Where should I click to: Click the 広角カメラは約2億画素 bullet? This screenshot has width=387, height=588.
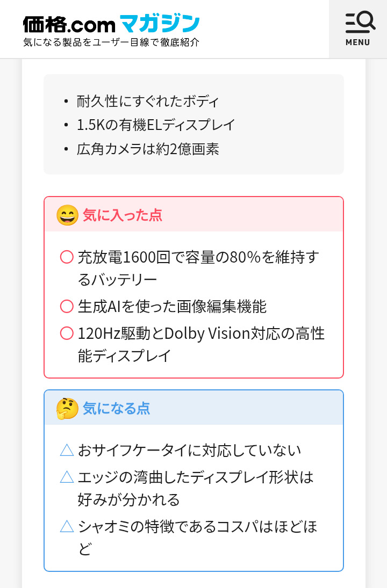tap(148, 149)
